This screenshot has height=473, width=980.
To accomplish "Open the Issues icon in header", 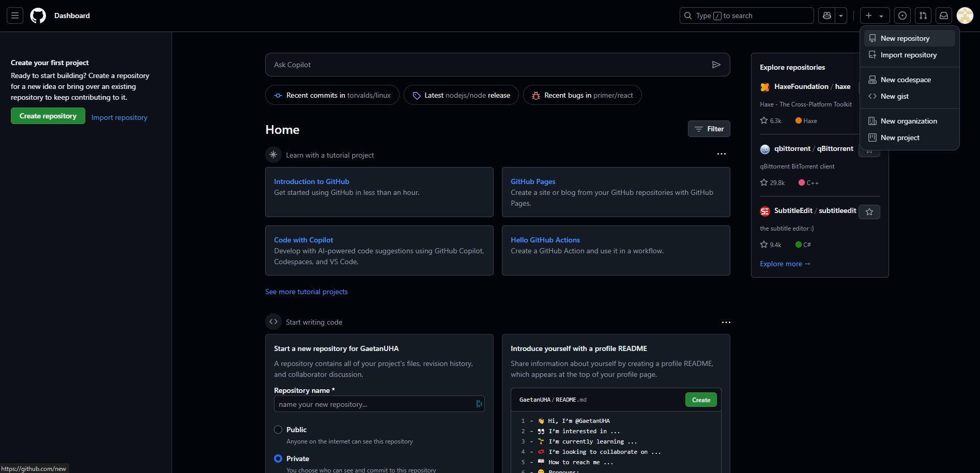I will tap(902, 16).
